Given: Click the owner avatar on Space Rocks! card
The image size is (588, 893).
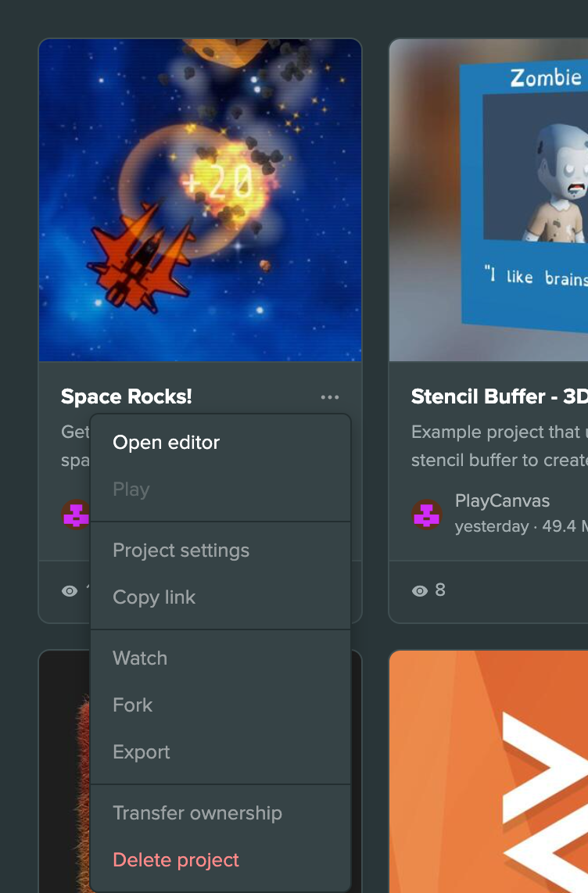Looking at the screenshot, I should point(76,515).
